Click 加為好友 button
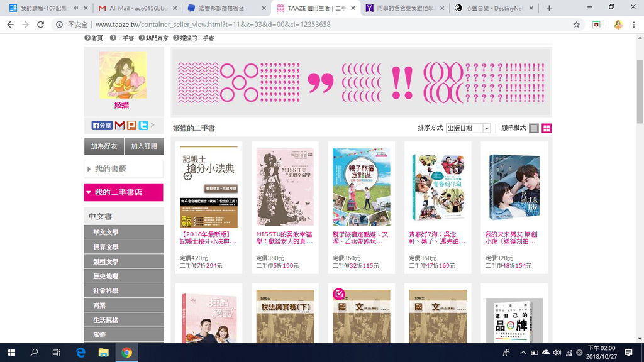The image size is (644, 362). (104, 146)
